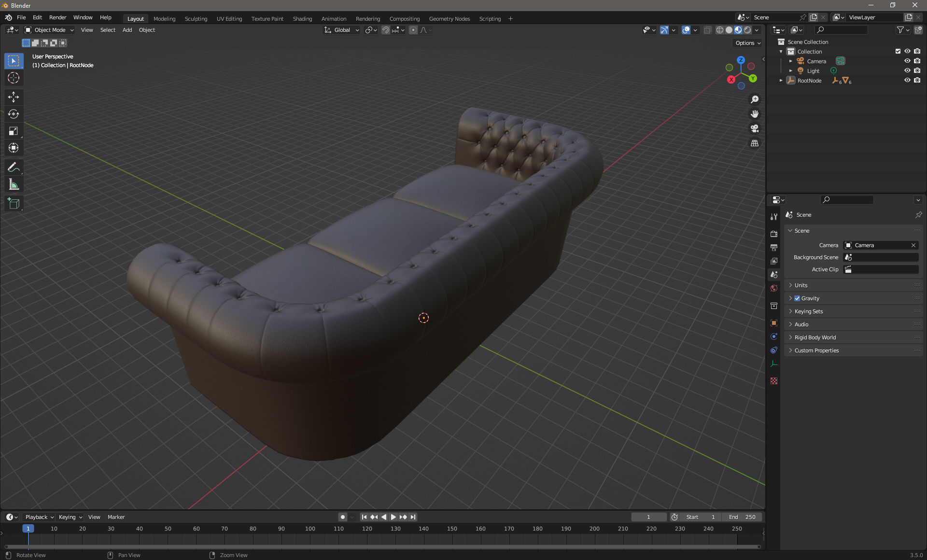Open the Playback dropdown
Viewport: 927px width, 560px height.
click(39, 517)
